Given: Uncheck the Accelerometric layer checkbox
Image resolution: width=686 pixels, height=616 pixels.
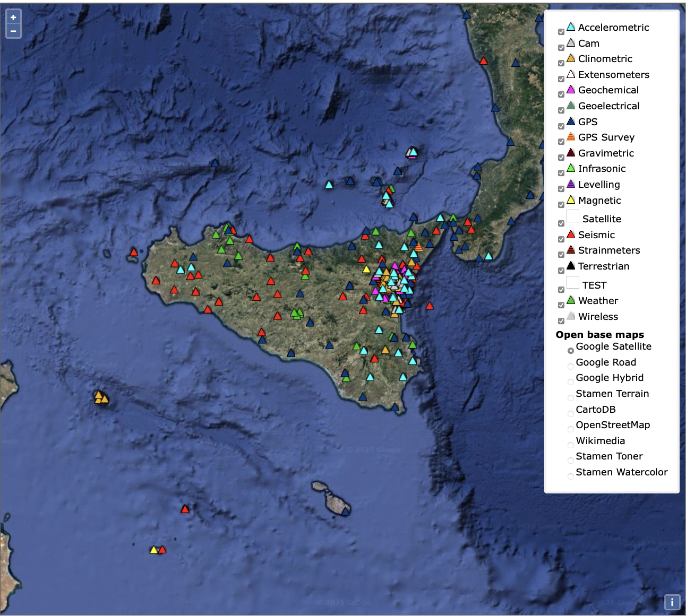Looking at the screenshot, I should 561,32.
